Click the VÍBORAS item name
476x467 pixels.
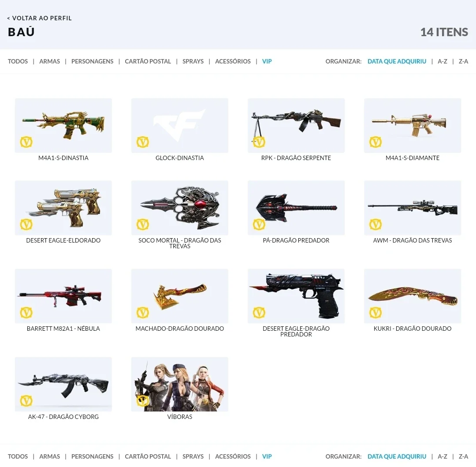(x=180, y=417)
